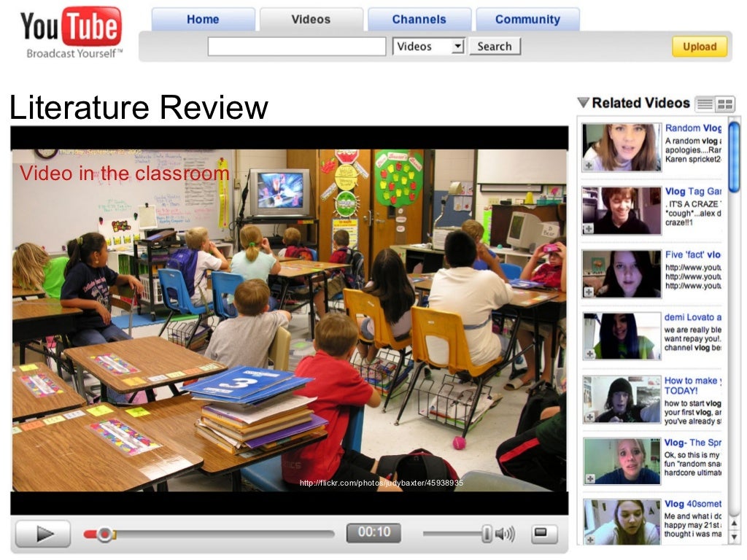
Task: Click the Vlog 40somet title link
Action: coord(693,504)
